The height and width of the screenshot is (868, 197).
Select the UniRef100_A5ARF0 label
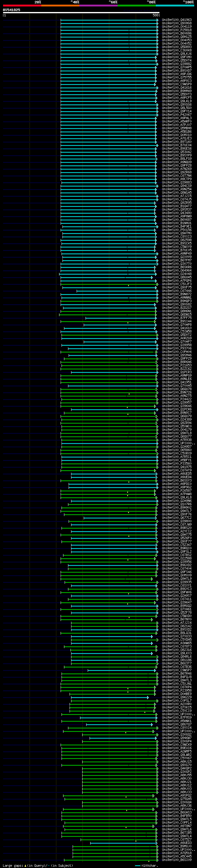click(x=176, y=121)
